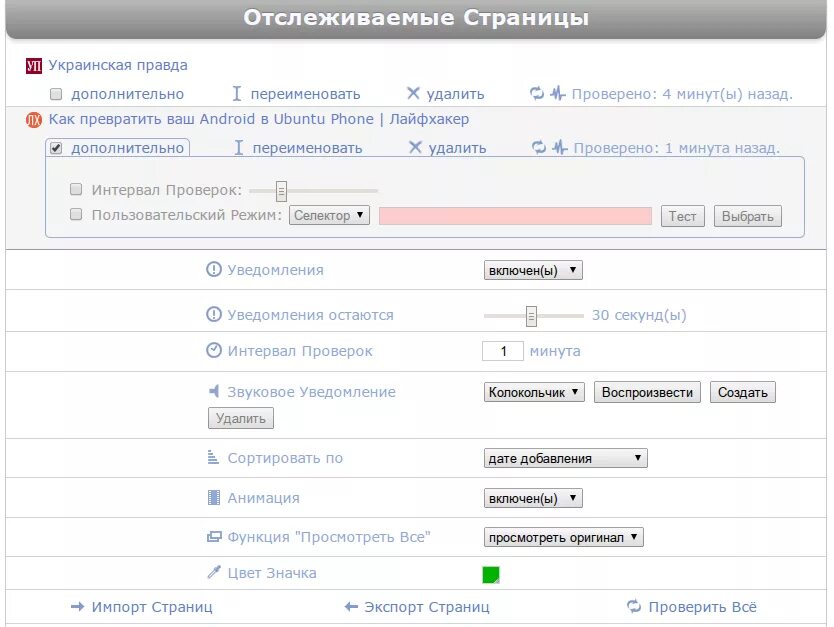
Task: Click left arrow icon of Экспорт Страниц
Action: [351, 607]
